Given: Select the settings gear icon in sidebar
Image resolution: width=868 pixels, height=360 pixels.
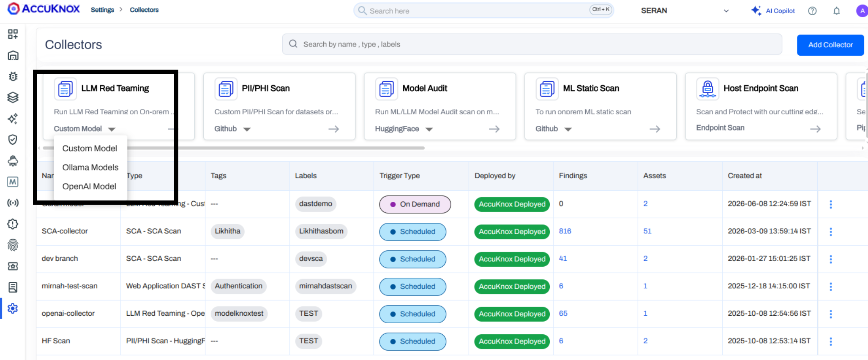Looking at the screenshot, I should (13, 309).
